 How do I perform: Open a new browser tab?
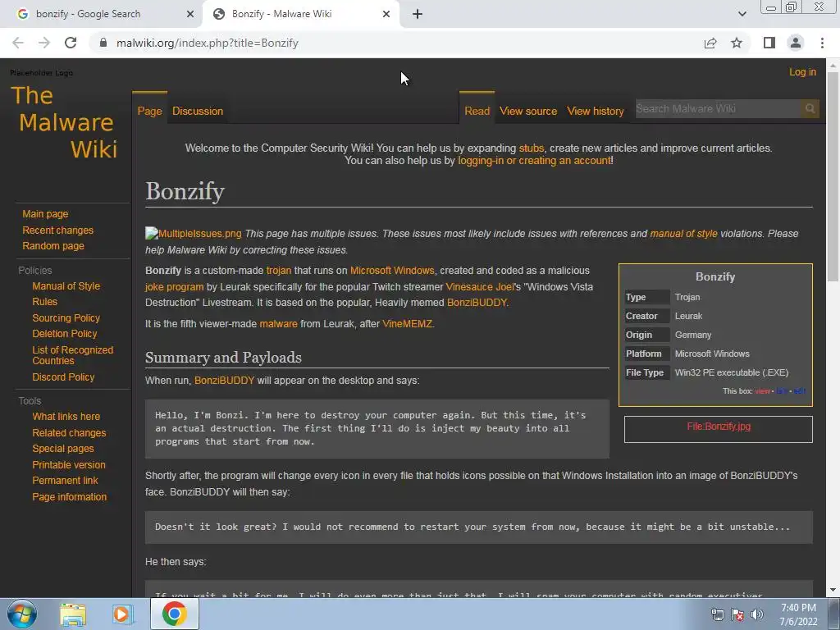coord(418,14)
